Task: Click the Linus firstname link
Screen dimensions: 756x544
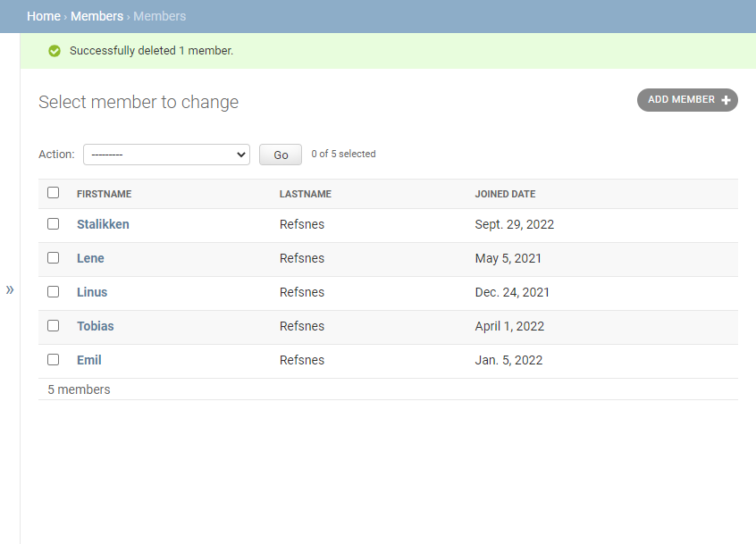Action: coord(92,292)
